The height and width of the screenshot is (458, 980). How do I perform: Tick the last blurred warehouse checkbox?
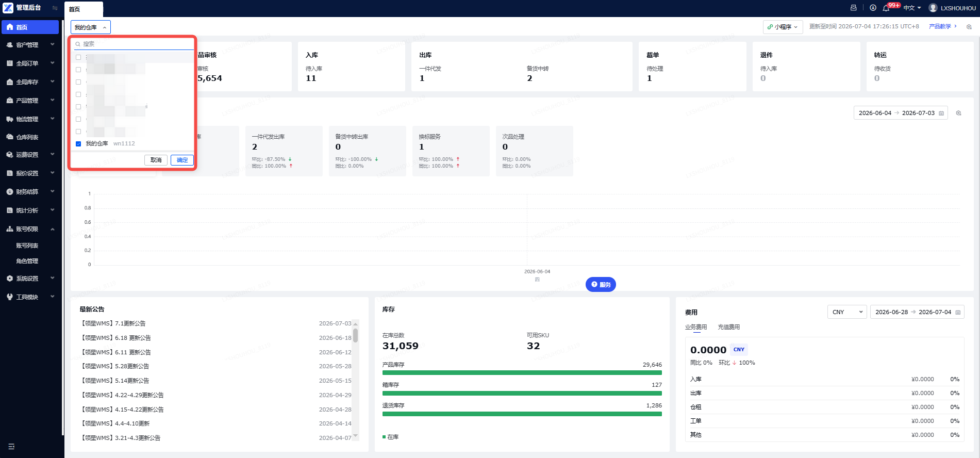[78, 132]
